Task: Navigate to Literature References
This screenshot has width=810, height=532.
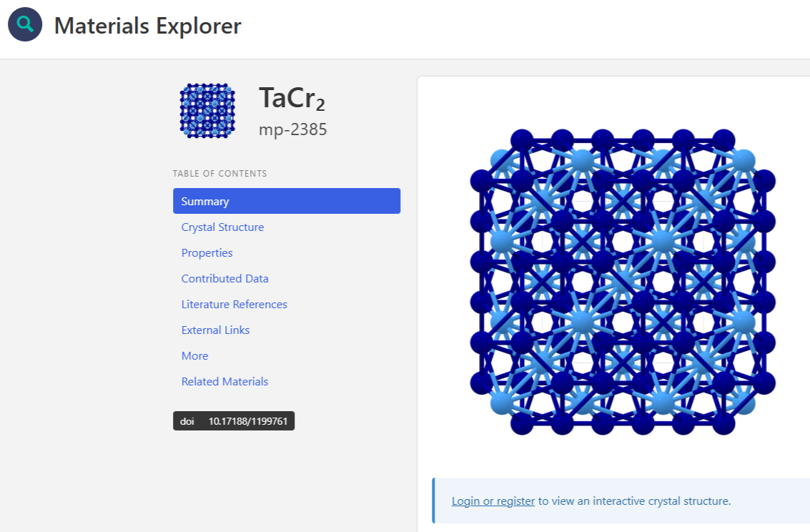Action: click(234, 304)
